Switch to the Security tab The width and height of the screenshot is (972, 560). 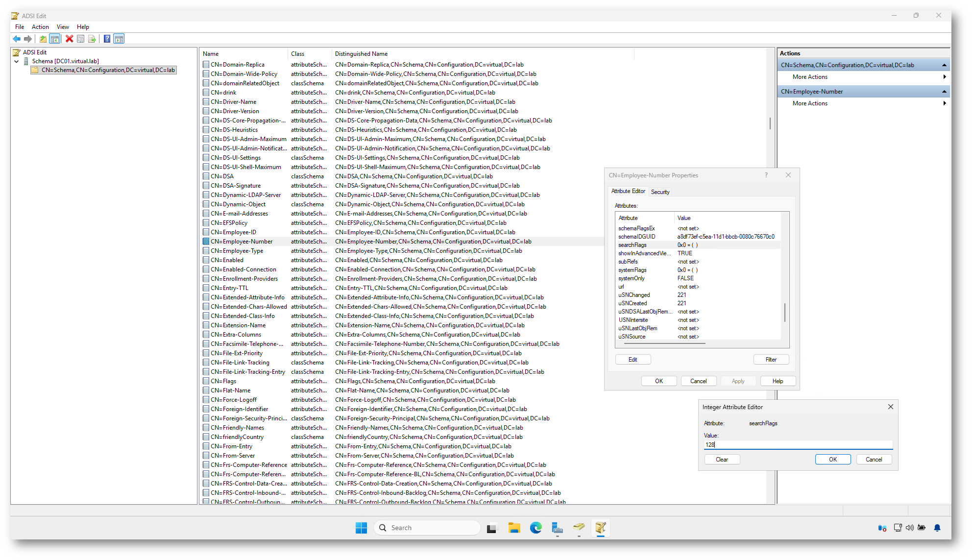point(660,192)
